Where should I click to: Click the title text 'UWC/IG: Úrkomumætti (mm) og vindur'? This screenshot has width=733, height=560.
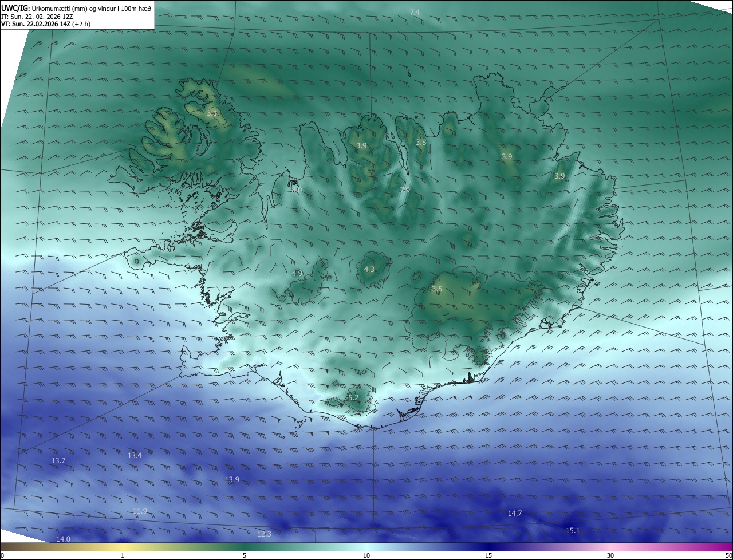click(60, 8)
